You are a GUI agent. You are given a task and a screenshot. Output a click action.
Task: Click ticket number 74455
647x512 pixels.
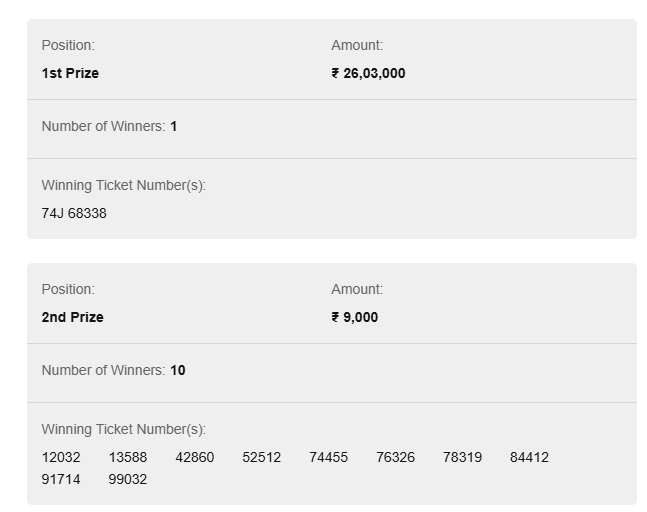328,457
